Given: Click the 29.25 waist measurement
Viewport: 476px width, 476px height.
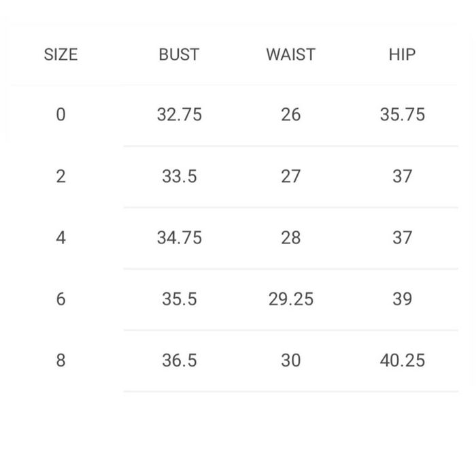Looking at the screenshot, I should (290, 299).
